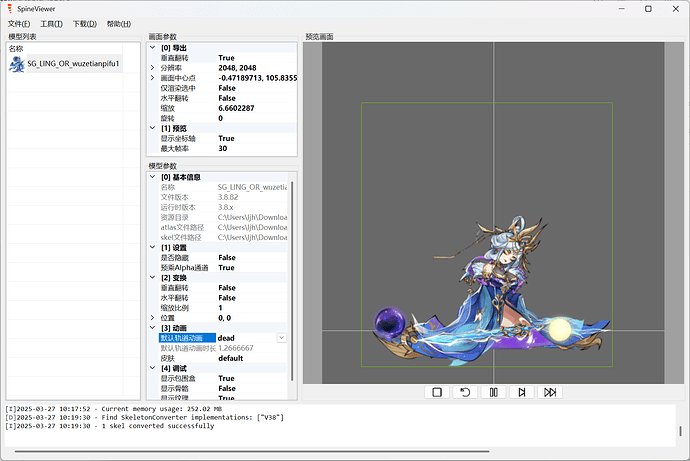The image size is (690, 461).
Task: Click the 名称 column header in model list
Action: (x=16, y=48)
